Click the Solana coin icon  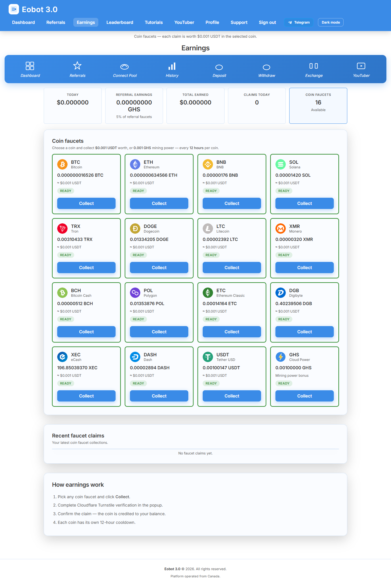click(281, 164)
